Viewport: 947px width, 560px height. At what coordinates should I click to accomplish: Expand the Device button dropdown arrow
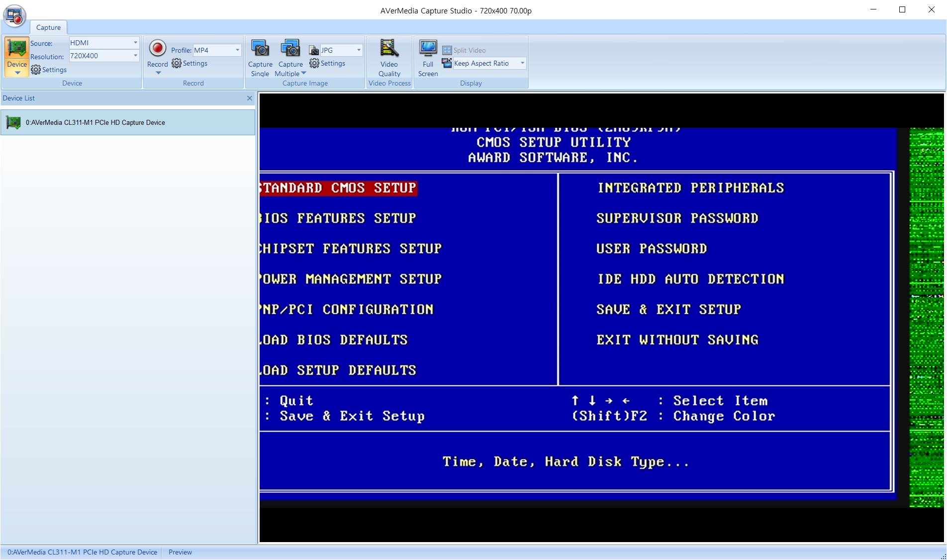coord(17,73)
